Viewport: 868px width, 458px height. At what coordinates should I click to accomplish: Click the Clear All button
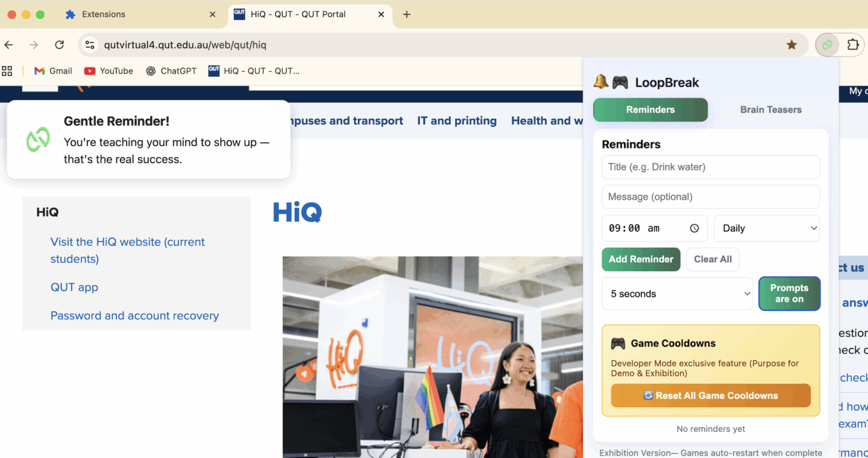coord(712,259)
